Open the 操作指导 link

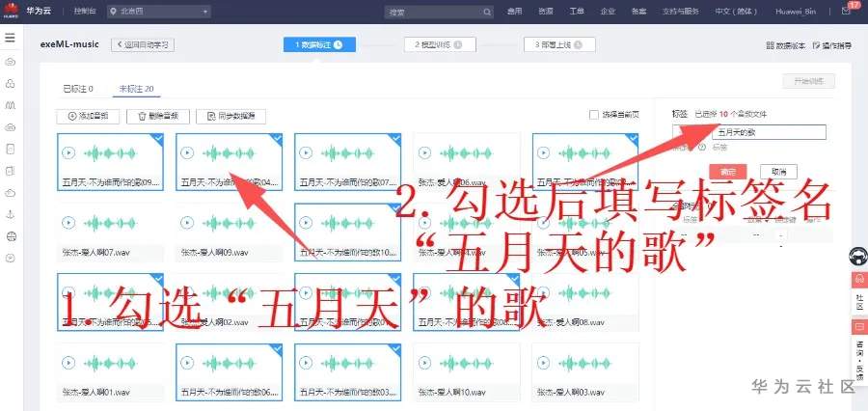pos(832,45)
